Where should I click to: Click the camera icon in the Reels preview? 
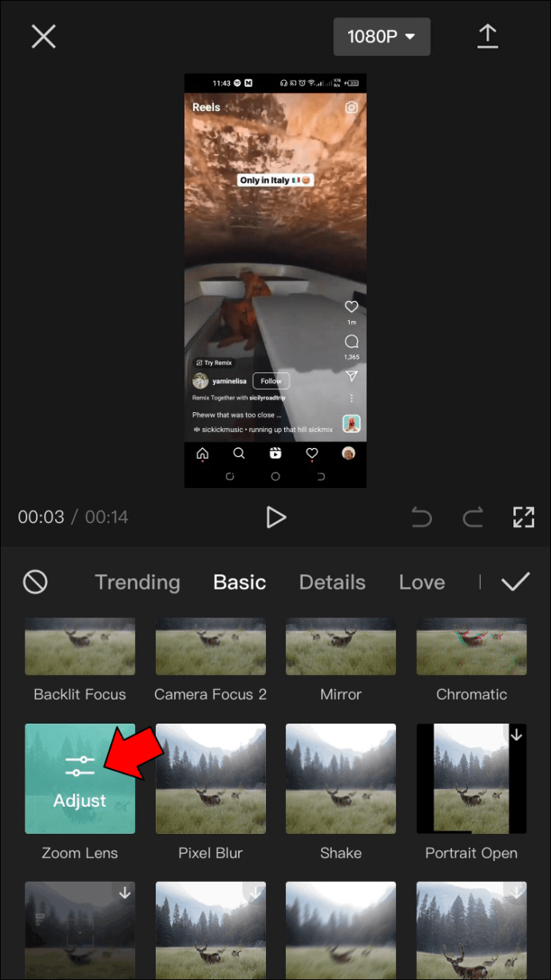[351, 107]
